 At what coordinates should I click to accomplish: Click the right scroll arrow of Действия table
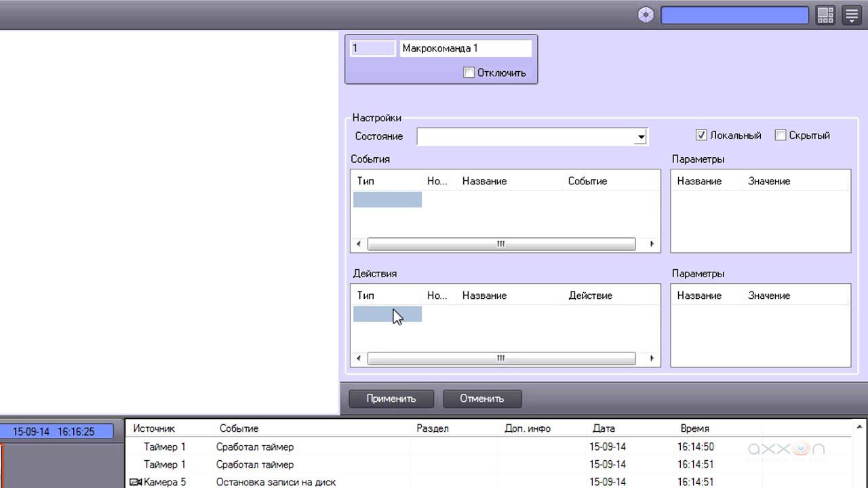click(x=652, y=359)
